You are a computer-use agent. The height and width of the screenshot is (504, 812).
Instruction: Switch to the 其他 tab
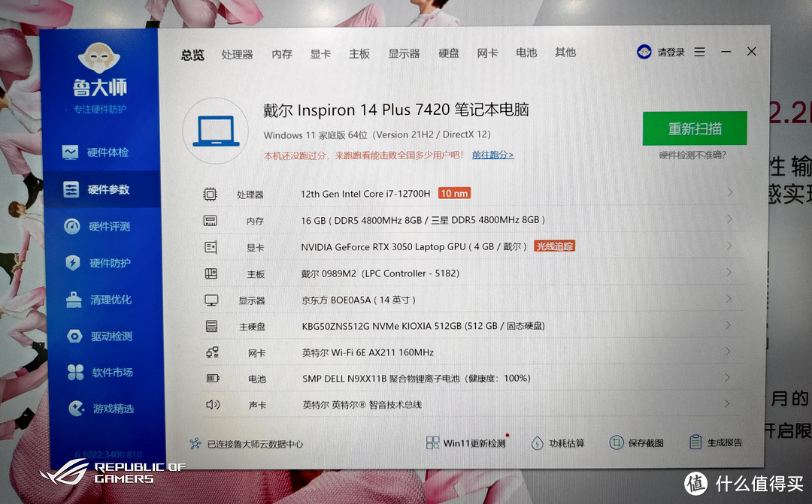565,53
